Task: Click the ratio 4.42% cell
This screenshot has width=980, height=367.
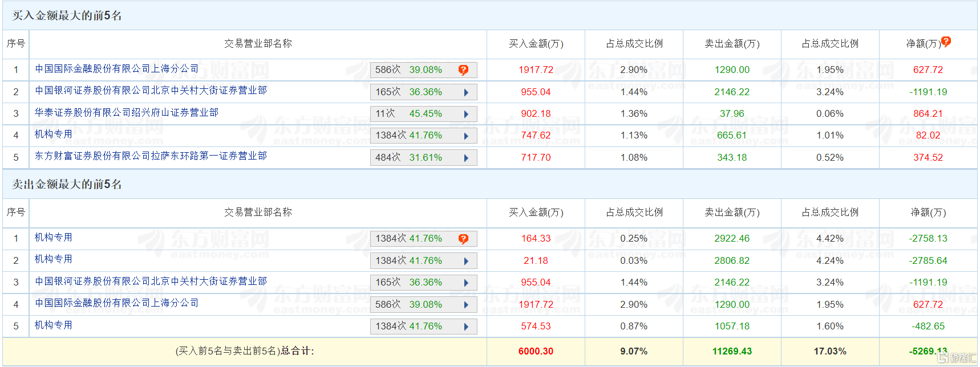Action: pyautogui.click(x=830, y=238)
